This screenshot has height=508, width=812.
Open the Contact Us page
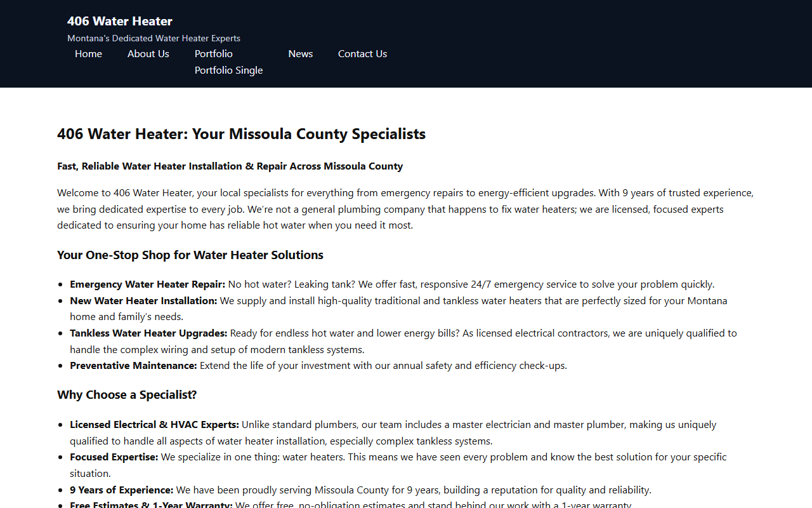[x=362, y=54]
